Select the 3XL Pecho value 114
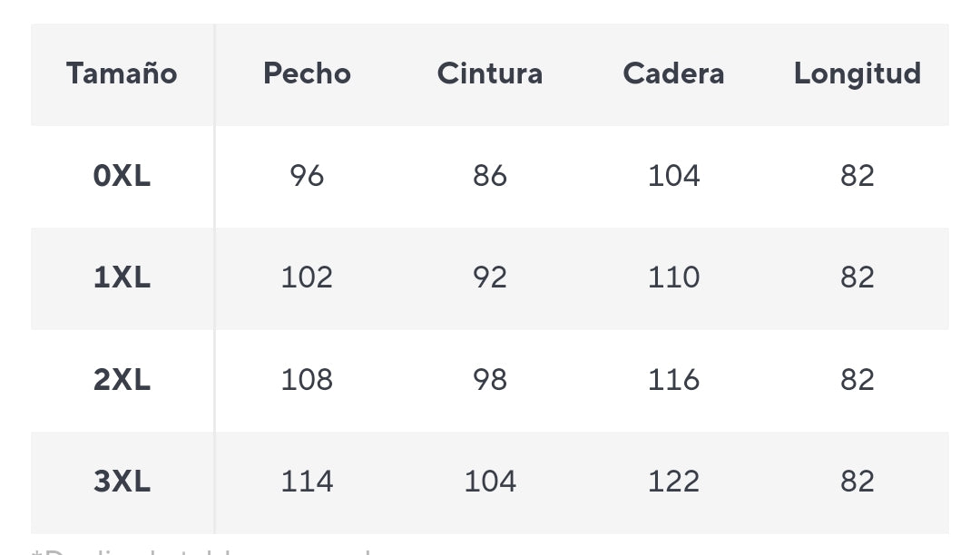Image resolution: width=980 pixels, height=555 pixels. point(307,482)
